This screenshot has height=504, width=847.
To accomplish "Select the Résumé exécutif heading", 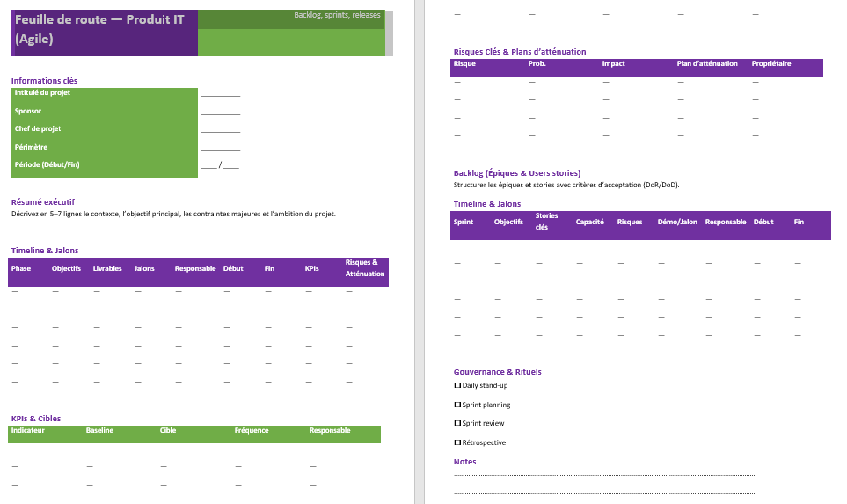I will point(43,201).
